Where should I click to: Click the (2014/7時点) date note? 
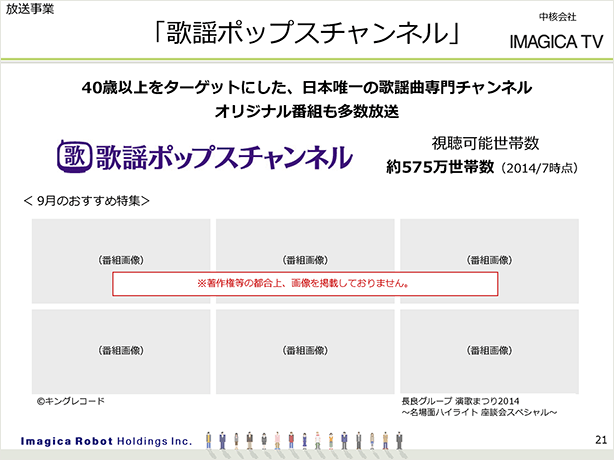coord(538,168)
